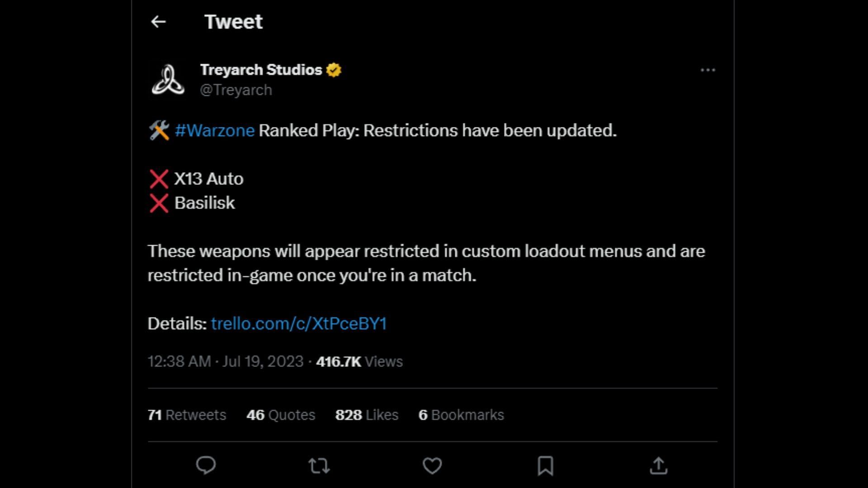The width and height of the screenshot is (868, 488).
Task: View the 46 Quotes list
Action: point(281,415)
